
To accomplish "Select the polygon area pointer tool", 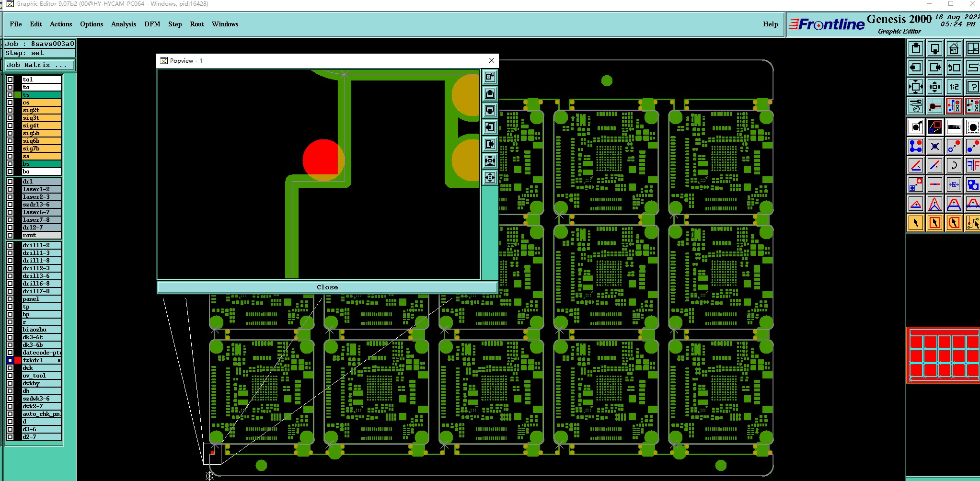I will click(x=954, y=223).
